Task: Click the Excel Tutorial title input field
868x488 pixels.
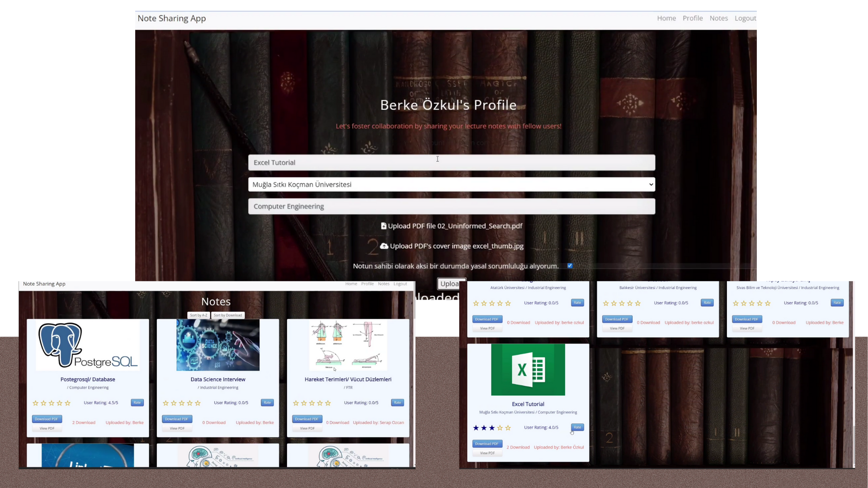Action: 452,163
